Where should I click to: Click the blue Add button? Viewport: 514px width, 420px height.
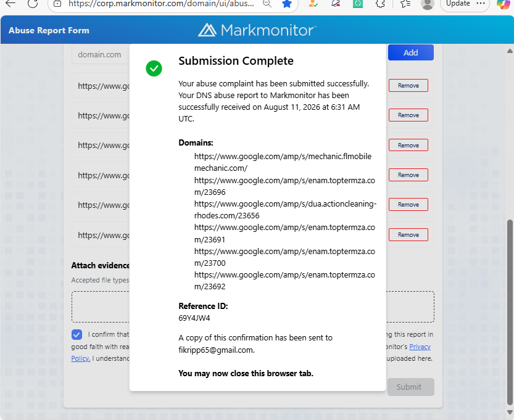[x=411, y=52]
